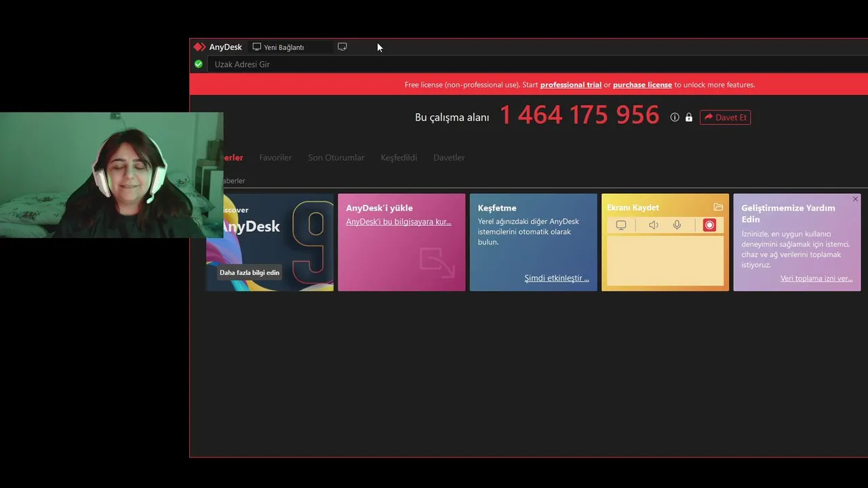This screenshot has width=868, height=488.
Task: Switch to the Son Oturumlar tab
Action: [336, 157]
